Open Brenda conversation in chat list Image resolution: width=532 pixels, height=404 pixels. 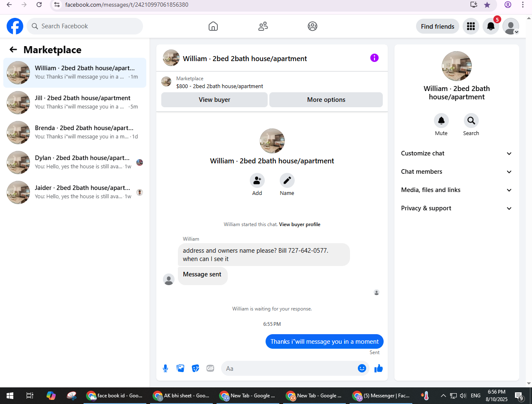click(x=75, y=133)
